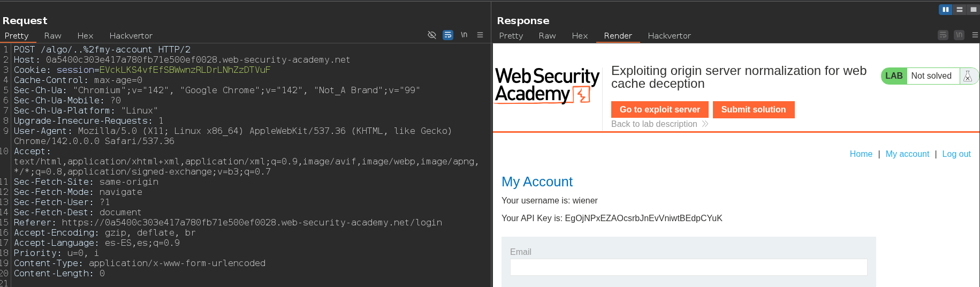This screenshot has height=287, width=980.
Task: Click the lab flask icon
Action: click(968, 76)
